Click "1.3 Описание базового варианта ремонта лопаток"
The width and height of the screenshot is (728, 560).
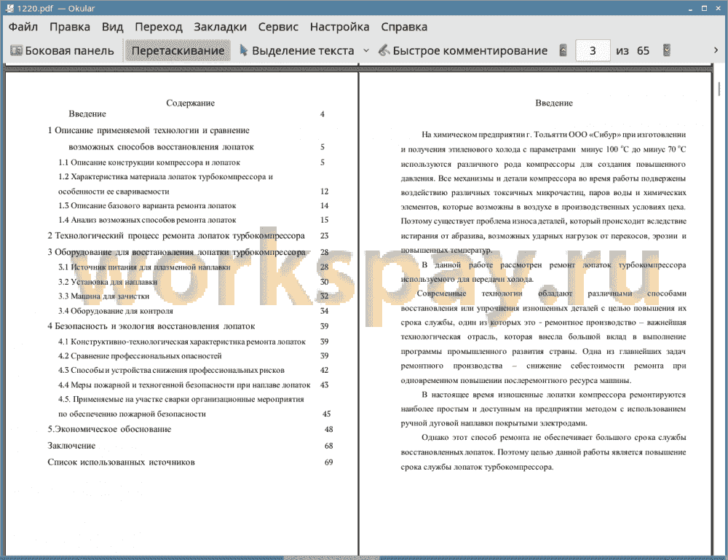click(x=147, y=205)
